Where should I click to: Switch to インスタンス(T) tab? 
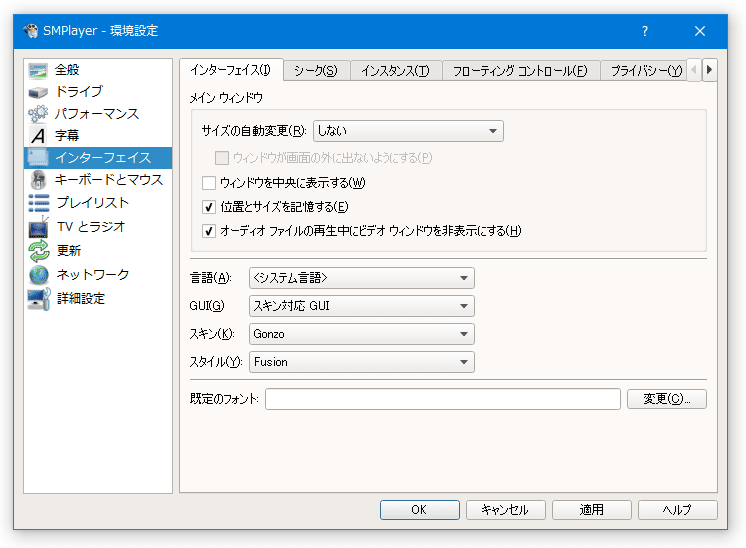[395, 71]
